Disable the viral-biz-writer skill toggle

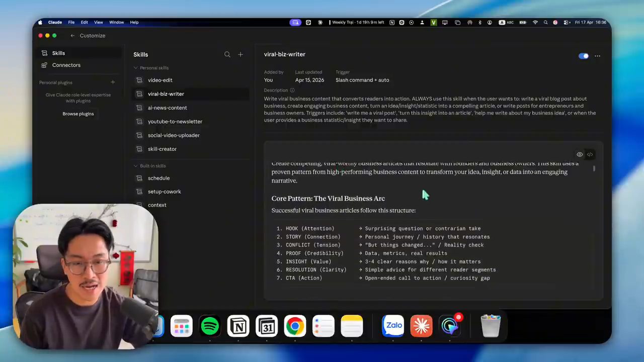[583, 56]
